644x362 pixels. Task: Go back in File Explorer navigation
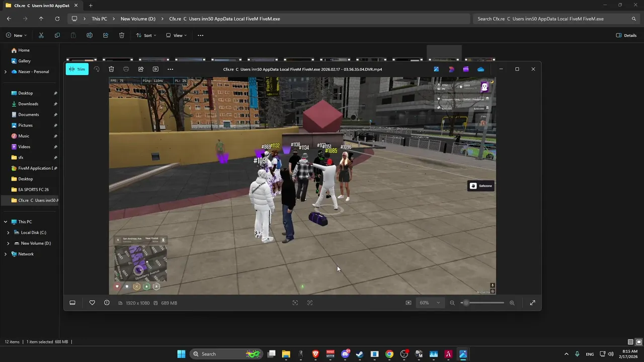coord(9,19)
